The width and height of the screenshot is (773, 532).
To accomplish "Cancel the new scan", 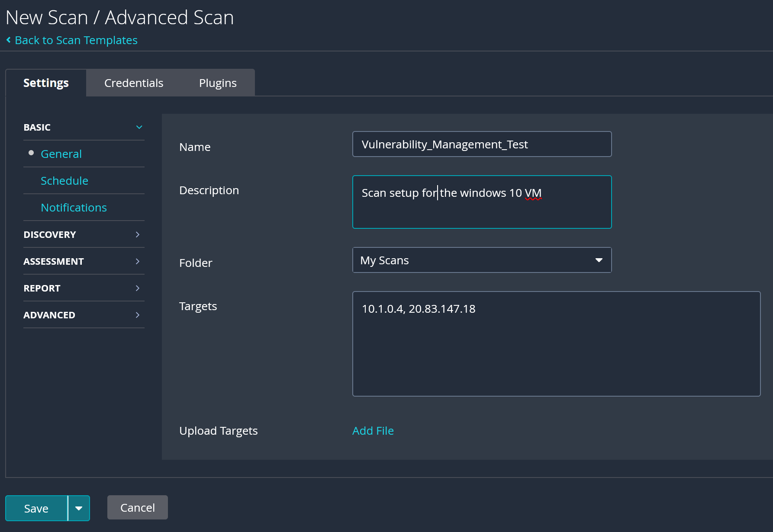I will pos(138,507).
